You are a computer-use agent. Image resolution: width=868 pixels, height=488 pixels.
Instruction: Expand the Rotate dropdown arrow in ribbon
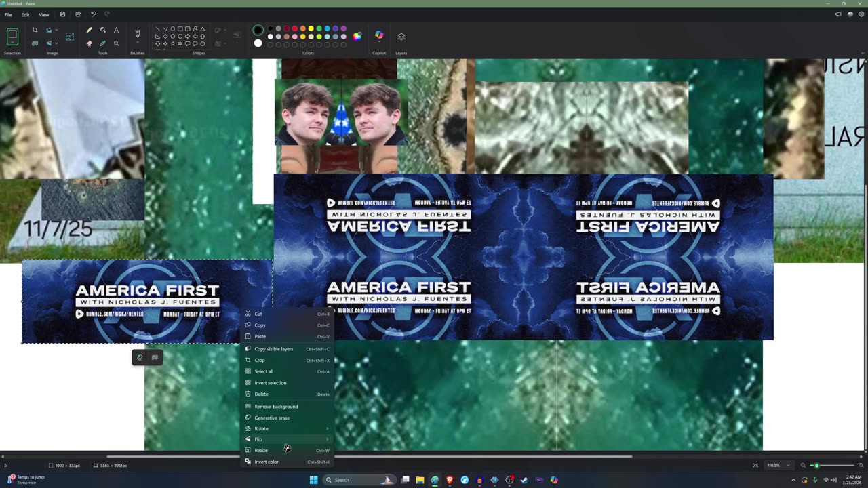pos(56,30)
